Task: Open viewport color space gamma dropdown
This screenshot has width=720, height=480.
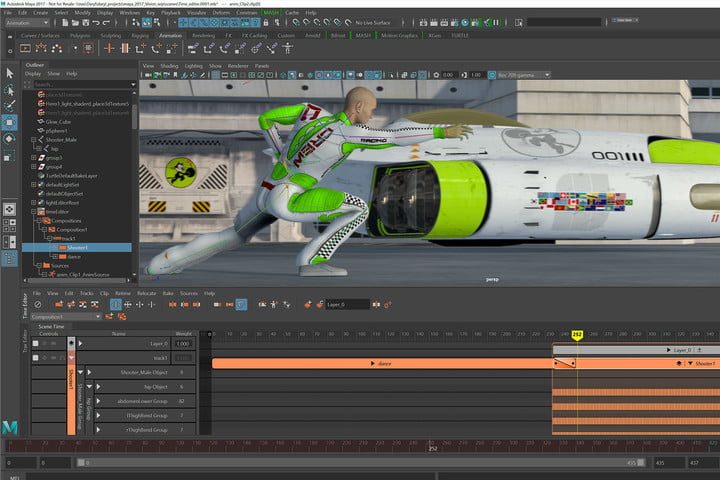Action: tap(524, 75)
